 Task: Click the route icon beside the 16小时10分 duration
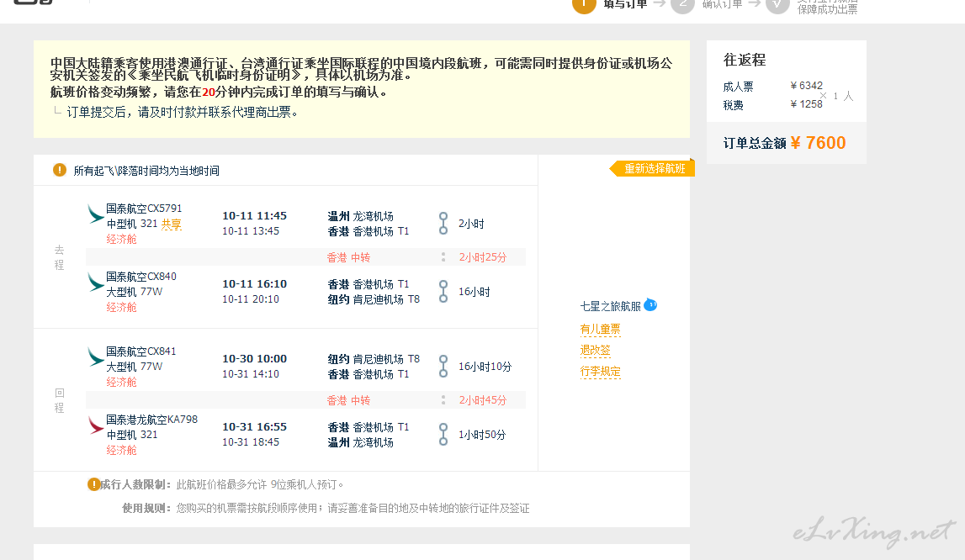click(443, 366)
